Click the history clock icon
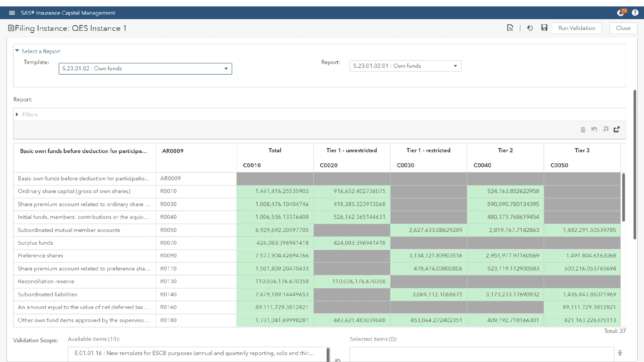This screenshot has width=644, height=362. pyautogui.click(x=530, y=28)
